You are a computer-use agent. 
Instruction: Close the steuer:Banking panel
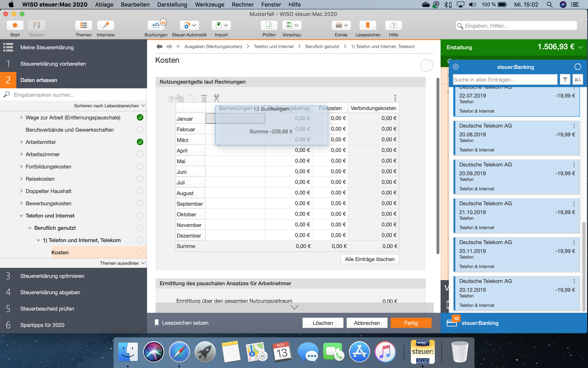[x=455, y=67]
